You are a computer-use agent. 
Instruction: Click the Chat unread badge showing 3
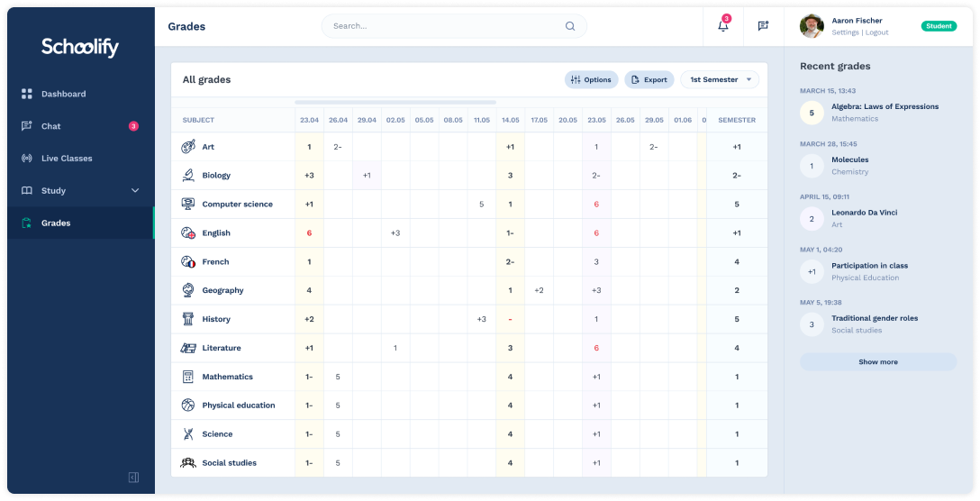click(133, 126)
